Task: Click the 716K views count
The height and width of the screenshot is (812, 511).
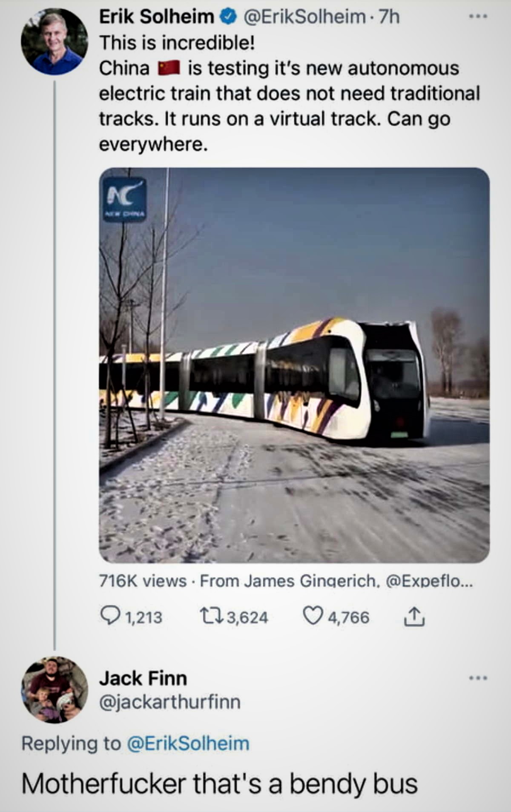Action: [143, 581]
